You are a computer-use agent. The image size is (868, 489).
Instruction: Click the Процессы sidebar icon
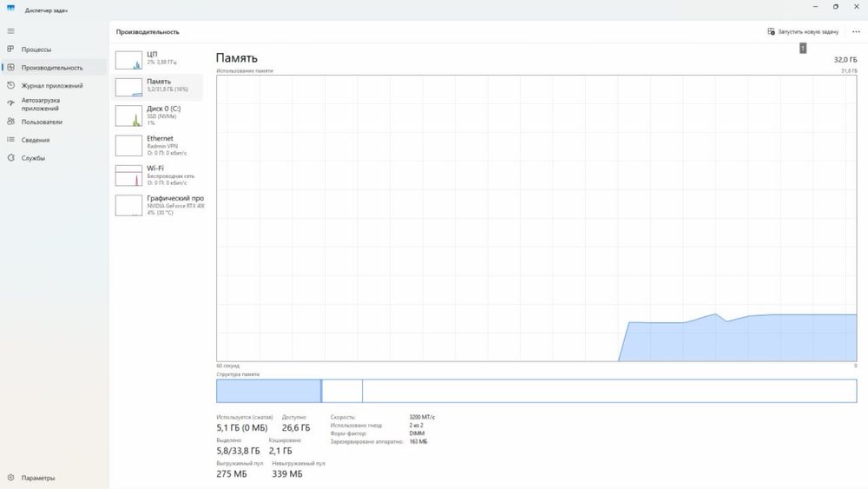point(10,50)
